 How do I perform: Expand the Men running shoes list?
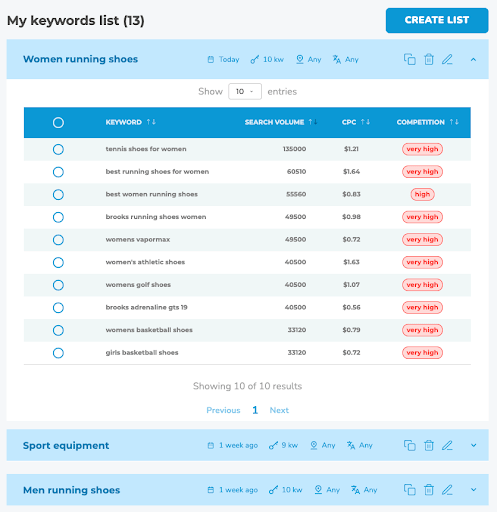pos(473,490)
